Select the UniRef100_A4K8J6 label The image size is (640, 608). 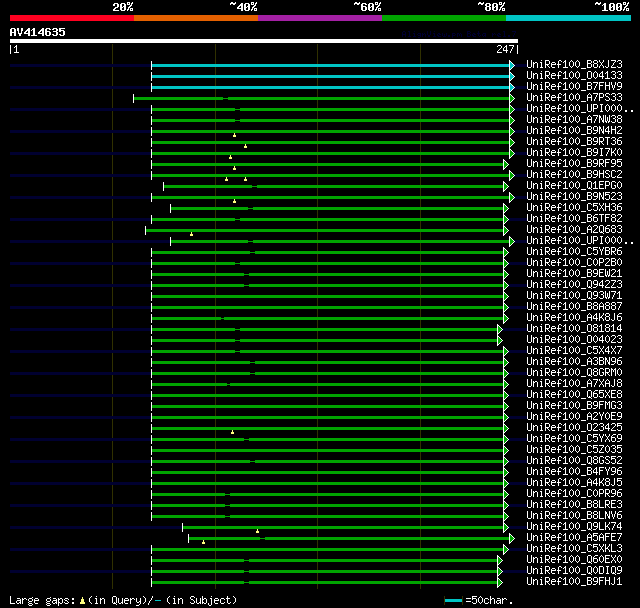pos(574,318)
